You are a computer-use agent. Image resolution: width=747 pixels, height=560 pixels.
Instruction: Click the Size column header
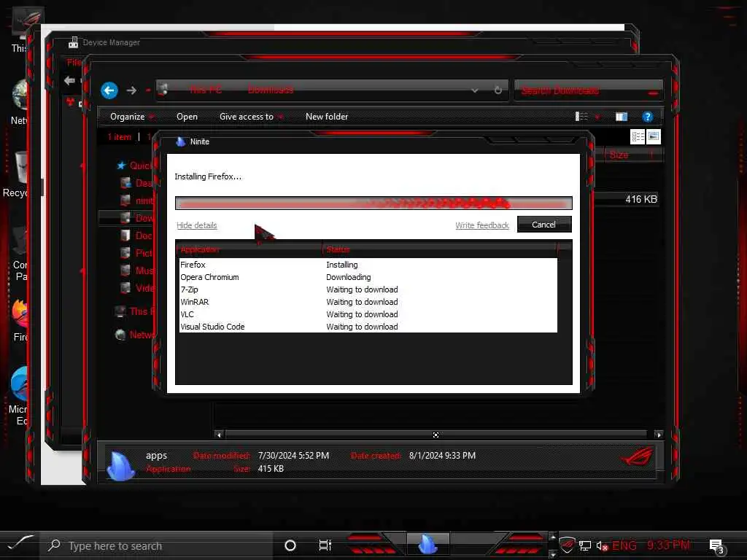[x=628, y=155]
